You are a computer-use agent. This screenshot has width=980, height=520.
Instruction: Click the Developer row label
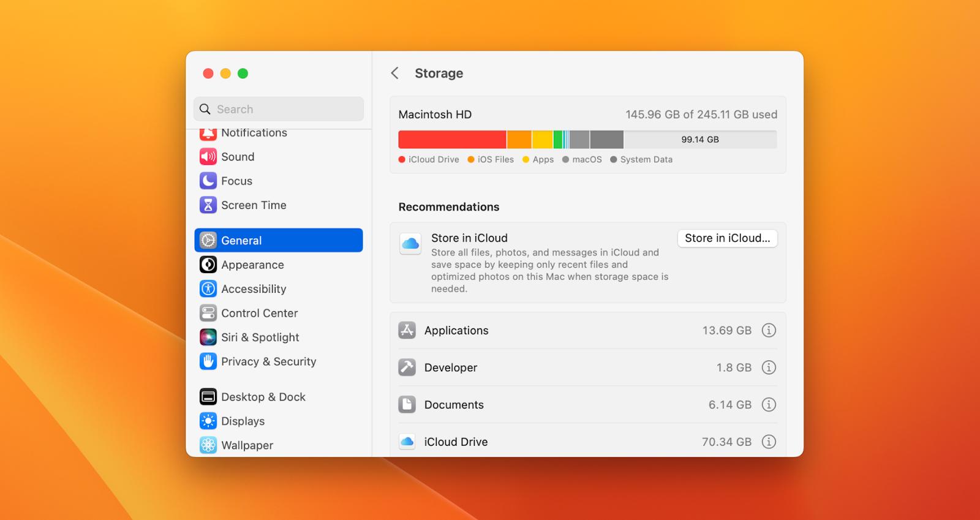point(451,367)
